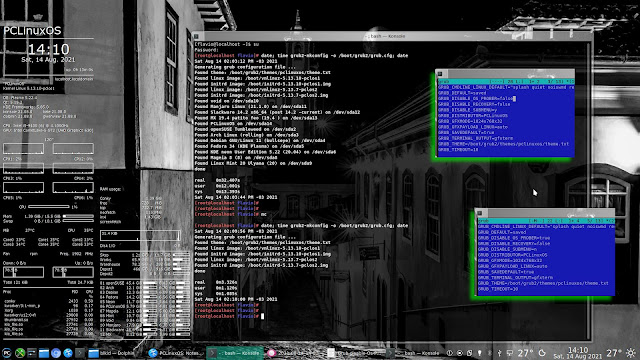Click the Konsole window menu icon top-left

pyautogui.click(x=196, y=36)
